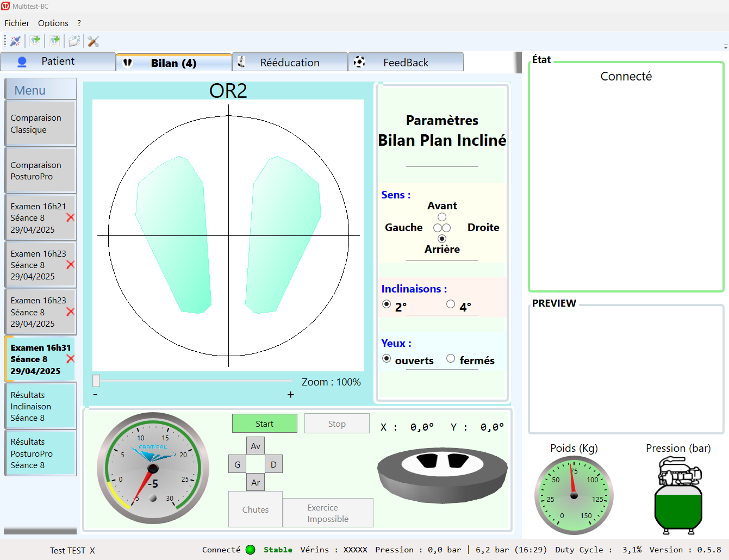
Task: Click the Vérins : XXXXX status entry
Action: tap(334, 550)
